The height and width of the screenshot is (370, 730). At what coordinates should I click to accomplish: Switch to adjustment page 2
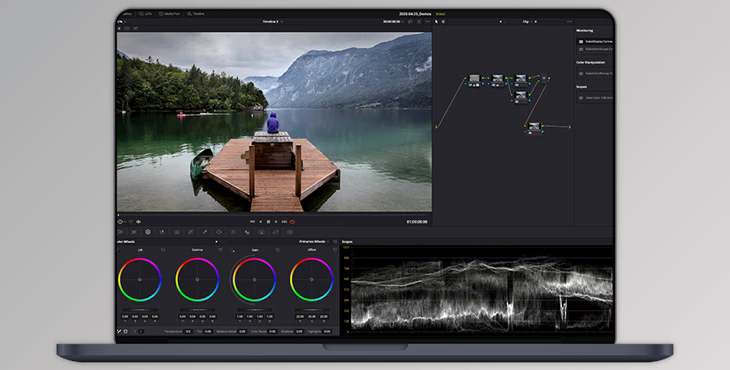(x=141, y=331)
